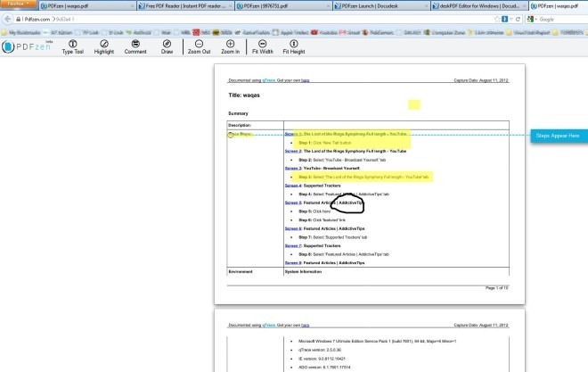This screenshot has width=588, height=372.
Task: Bookmark page with the star icon
Action: coord(497,19)
